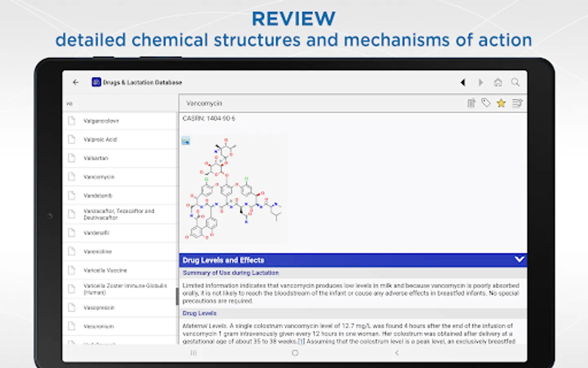Open the home screen via house icon
588x368 pixels.
point(498,83)
